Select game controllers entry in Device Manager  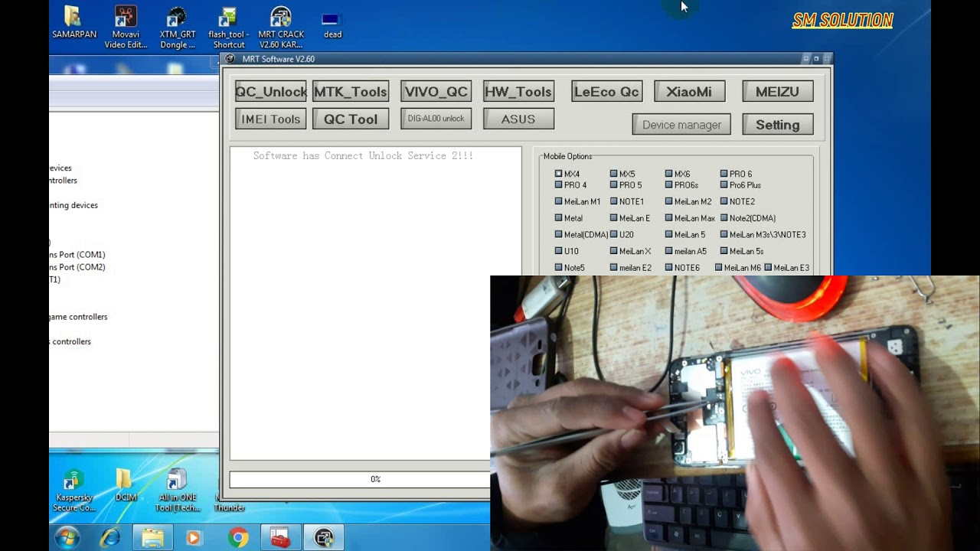point(78,317)
